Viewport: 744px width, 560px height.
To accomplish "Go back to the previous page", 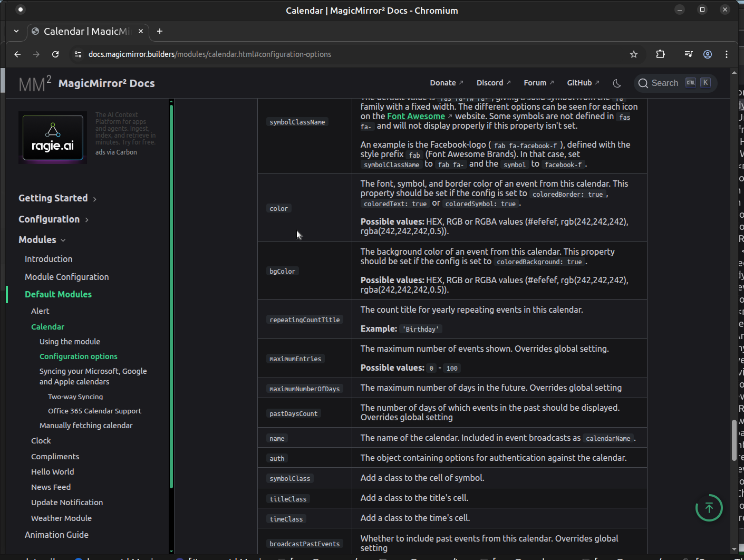I will [x=17, y=54].
